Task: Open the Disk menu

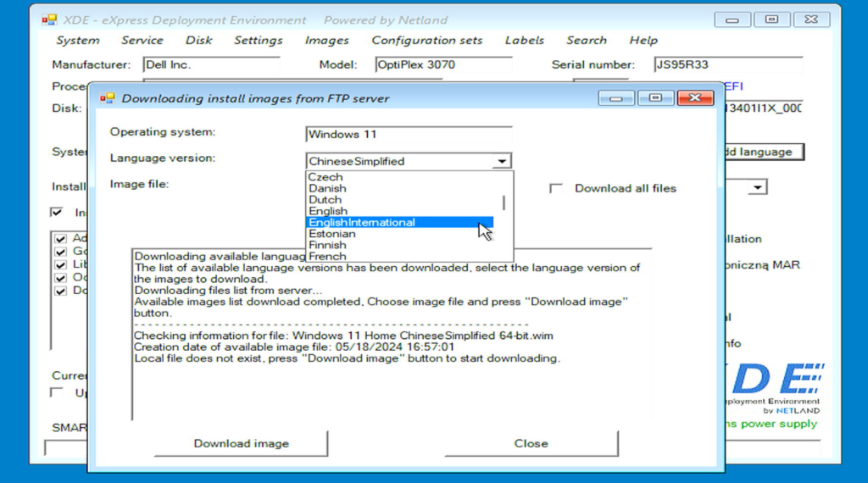Action: [x=198, y=41]
